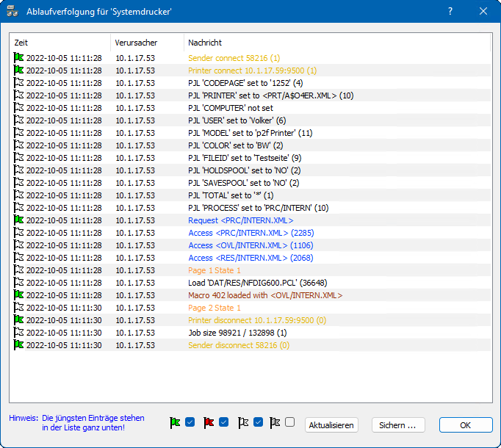Click the green flag on the 'Printer connect' row

click(19, 71)
